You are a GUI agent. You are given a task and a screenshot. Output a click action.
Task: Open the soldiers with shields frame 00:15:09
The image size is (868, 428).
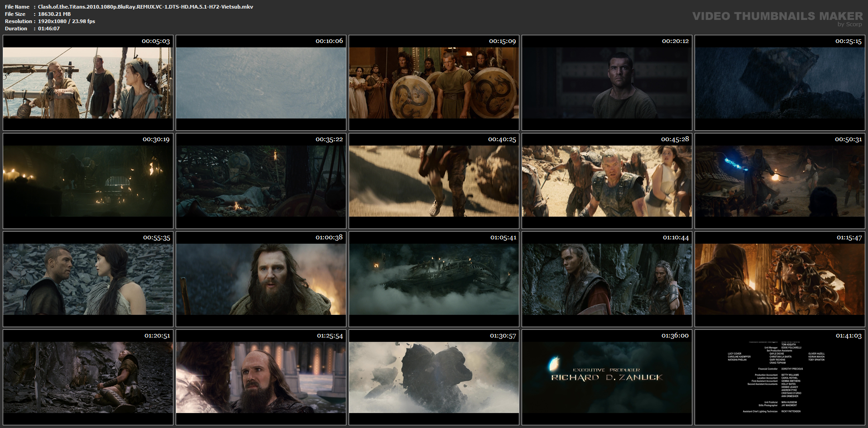point(434,83)
